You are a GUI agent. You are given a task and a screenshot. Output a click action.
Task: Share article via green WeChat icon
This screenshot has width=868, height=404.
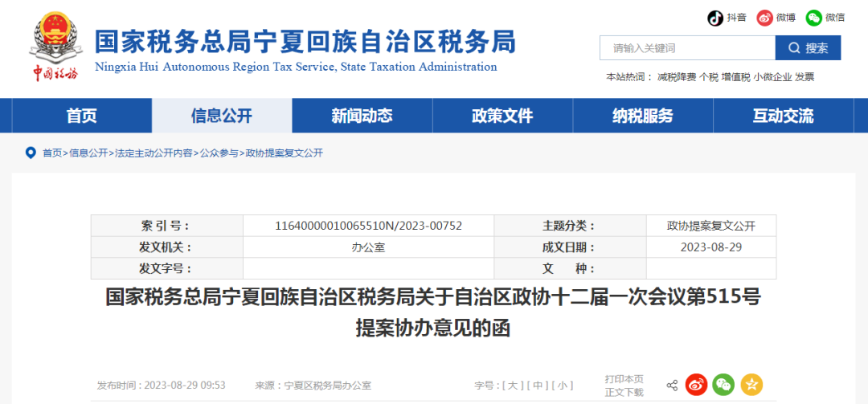(x=723, y=386)
